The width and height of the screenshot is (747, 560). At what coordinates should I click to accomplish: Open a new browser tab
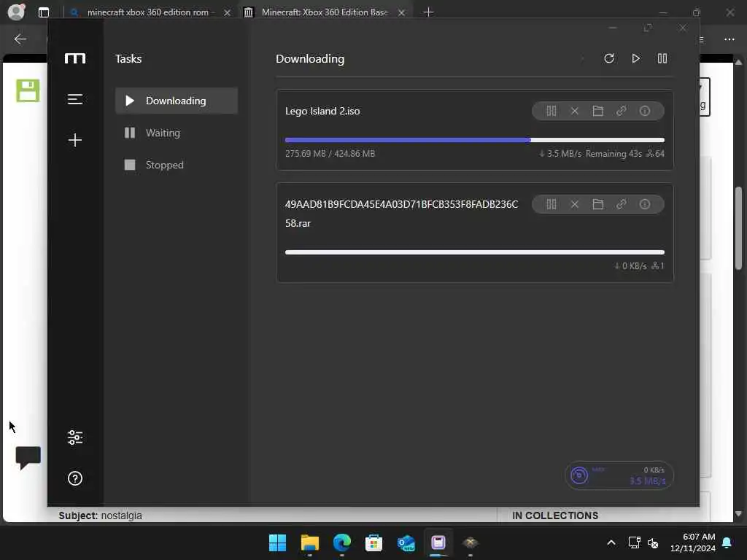coord(428,12)
